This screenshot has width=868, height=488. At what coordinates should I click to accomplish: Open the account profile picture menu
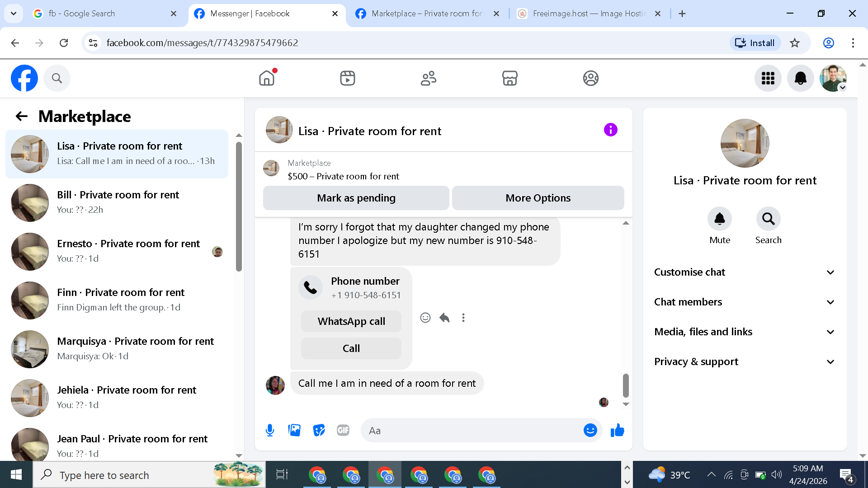pos(833,78)
